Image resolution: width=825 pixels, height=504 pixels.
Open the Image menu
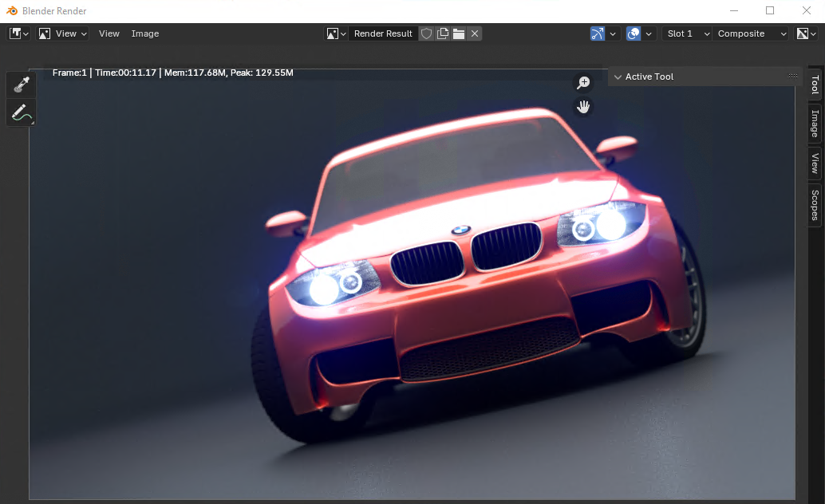144,33
